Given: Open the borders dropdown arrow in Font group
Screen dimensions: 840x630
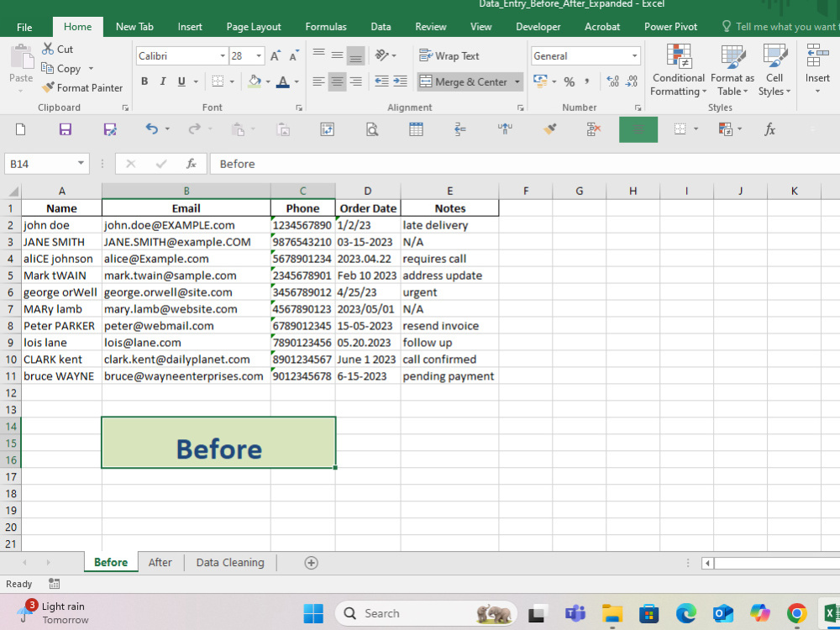Looking at the screenshot, I should point(232,82).
